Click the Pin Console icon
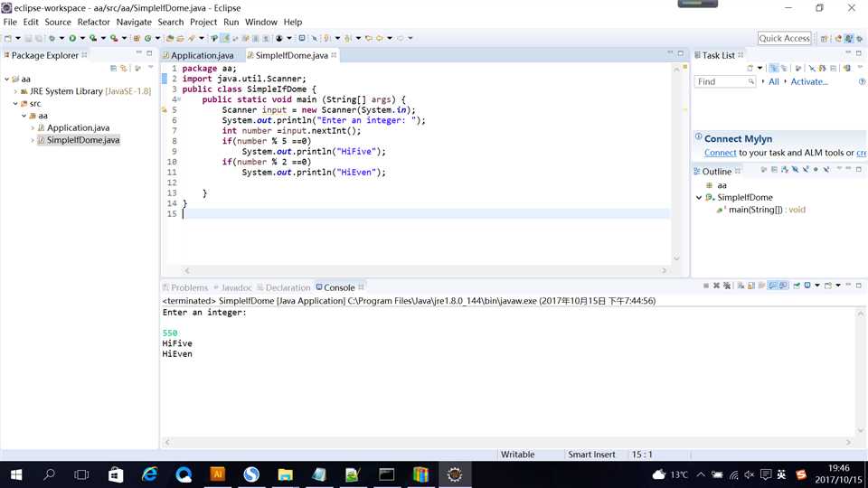 pyautogui.click(x=797, y=286)
